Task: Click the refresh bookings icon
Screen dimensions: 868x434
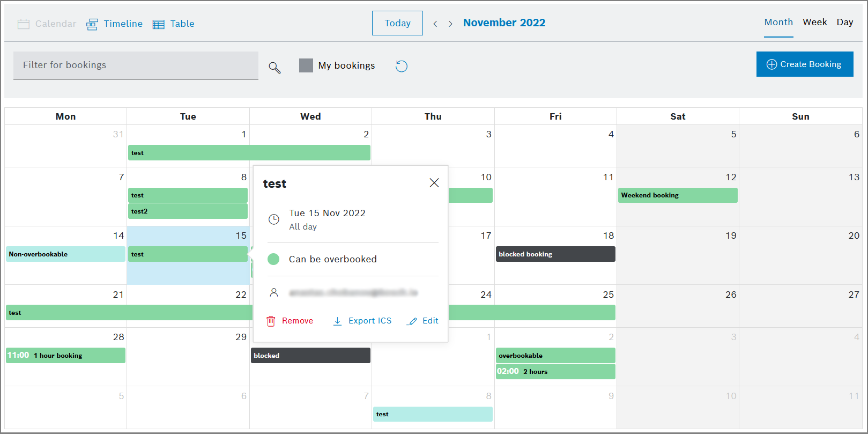Action: (402, 66)
